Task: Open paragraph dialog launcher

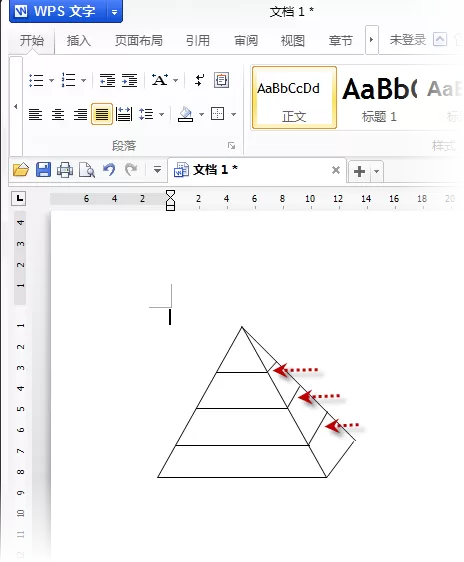Action: pos(231,146)
